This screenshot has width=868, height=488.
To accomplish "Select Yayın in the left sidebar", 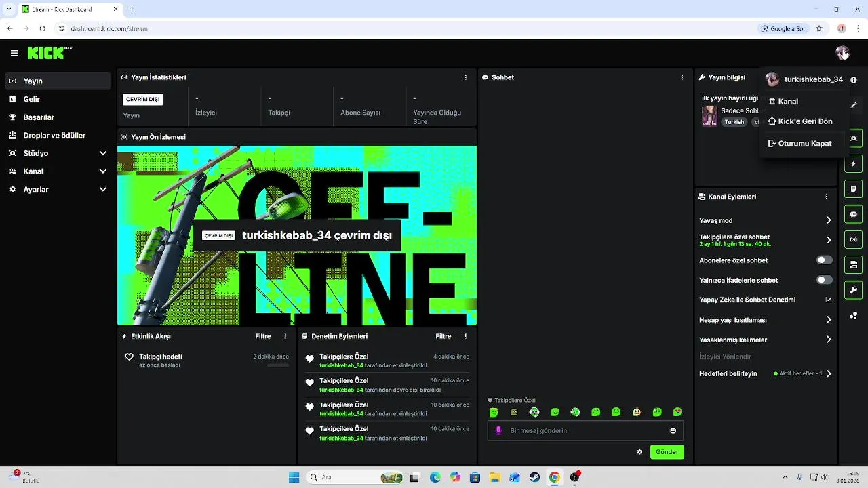I will 58,81.
